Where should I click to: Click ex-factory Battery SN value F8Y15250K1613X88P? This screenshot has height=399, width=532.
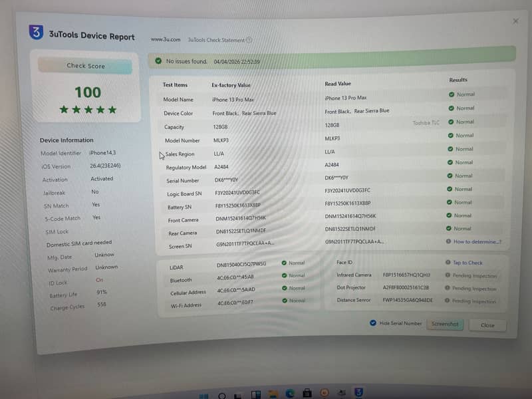238,205
